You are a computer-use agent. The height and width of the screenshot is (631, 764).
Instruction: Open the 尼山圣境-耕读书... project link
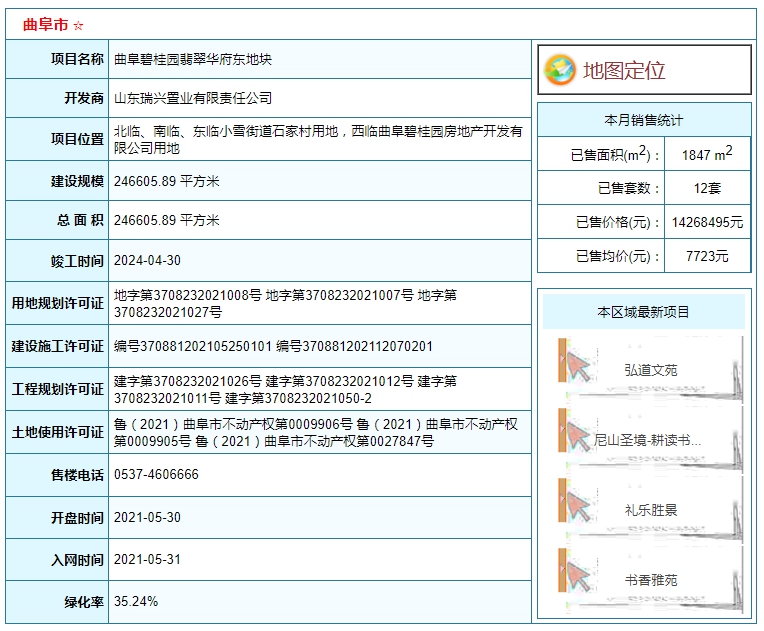click(x=647, y=440)
